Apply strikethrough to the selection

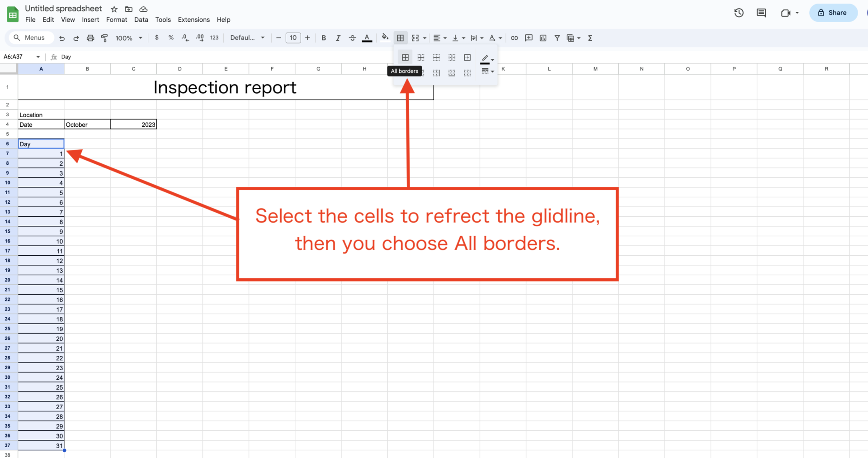tap(352, 38)
